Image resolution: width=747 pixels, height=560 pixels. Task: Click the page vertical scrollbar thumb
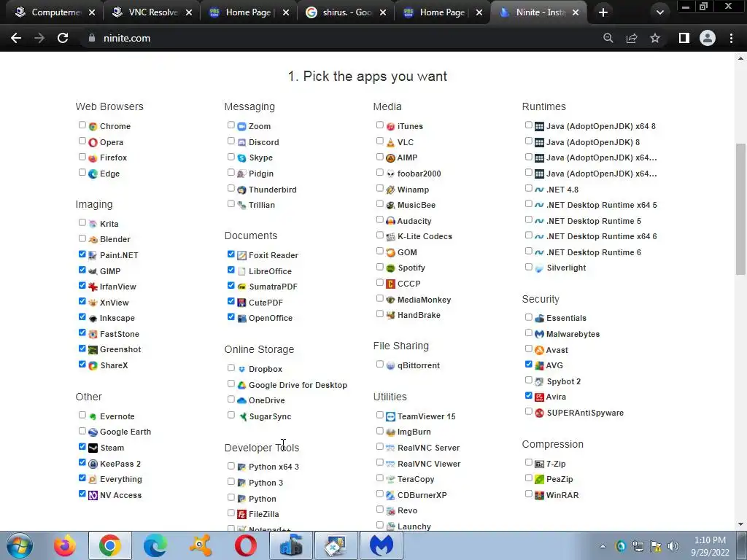(x=740, y=209)
